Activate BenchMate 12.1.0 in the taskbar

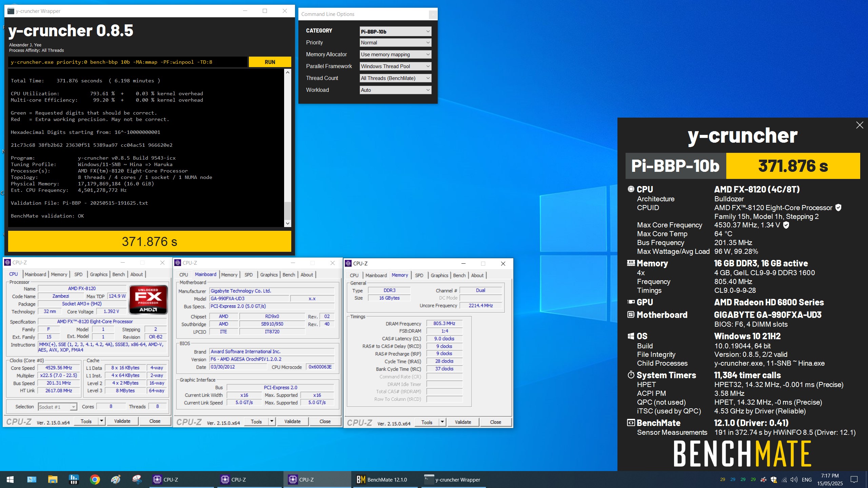coord(385,480)
